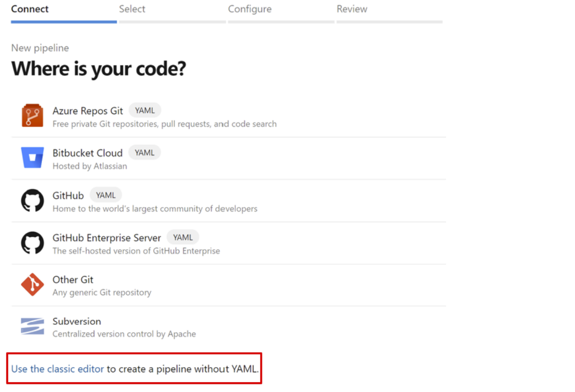Viewport: 575px width, 392px height.
Task: Click YAML badge next to Azure Repos Git
Action: coord(145,111)
